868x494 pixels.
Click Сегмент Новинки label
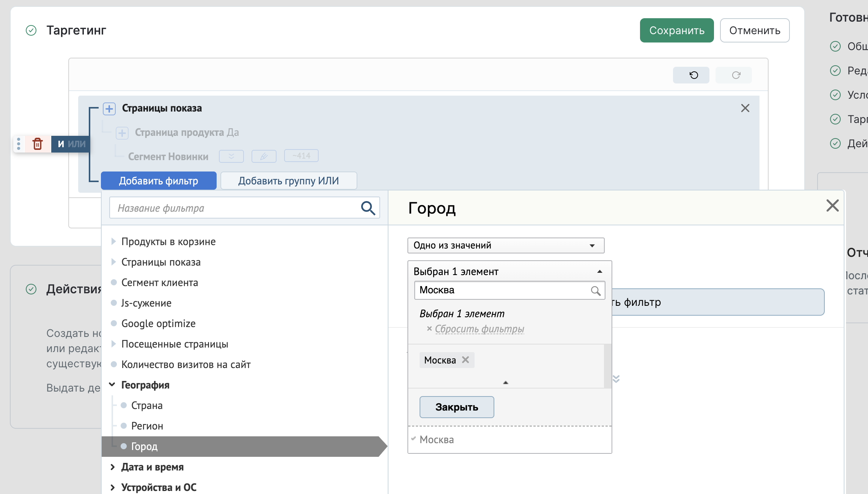168,156
